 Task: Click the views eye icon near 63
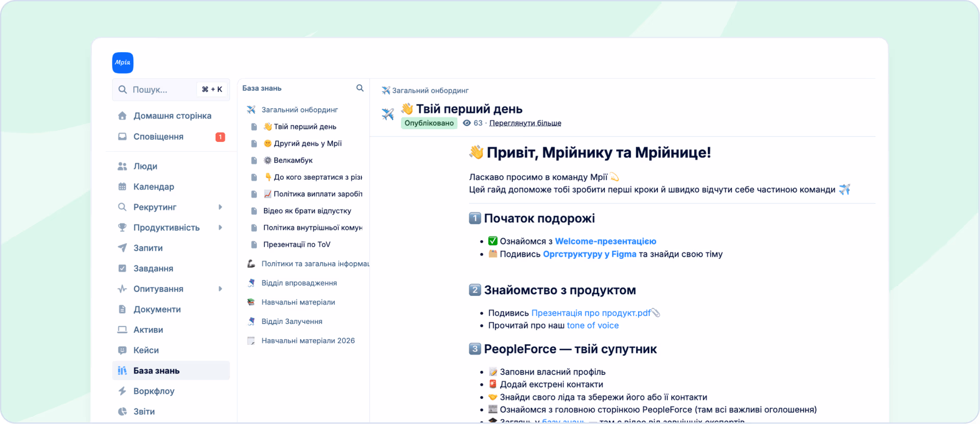[467, 123]
